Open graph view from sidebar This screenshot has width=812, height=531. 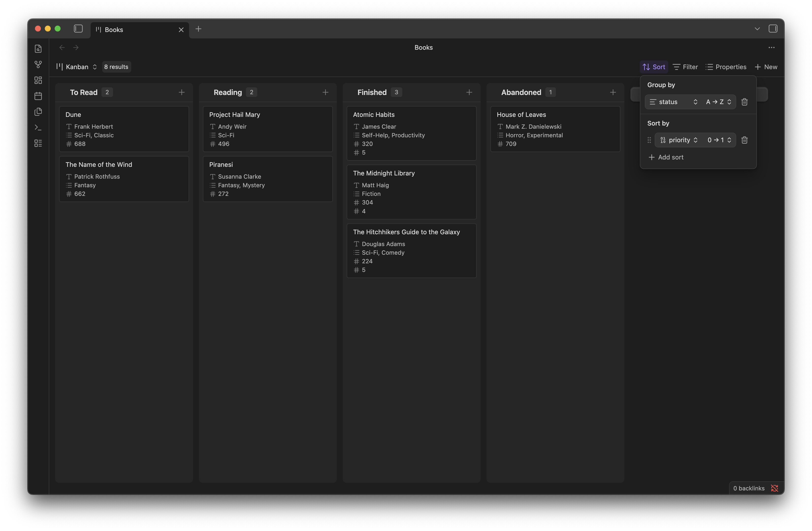38,64
